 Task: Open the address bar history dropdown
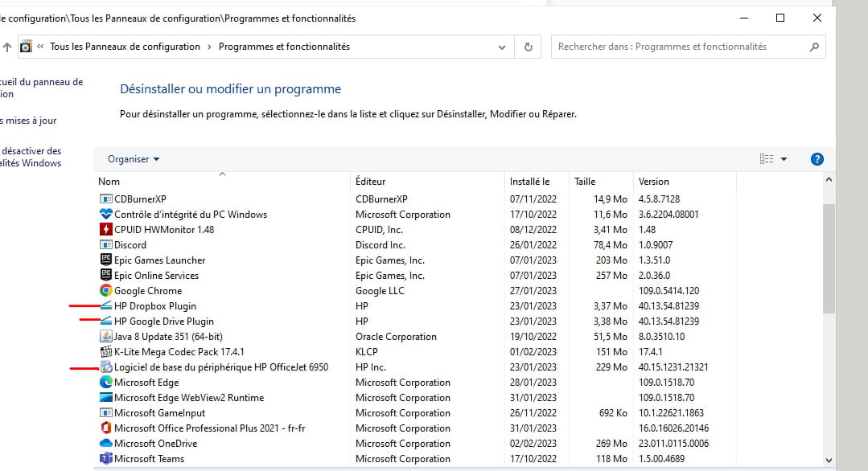(501, 47)
